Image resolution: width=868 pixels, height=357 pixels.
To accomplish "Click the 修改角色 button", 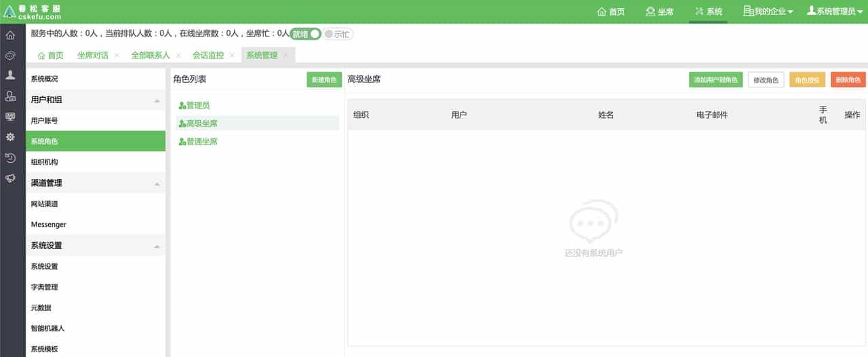I will (766, 79).
